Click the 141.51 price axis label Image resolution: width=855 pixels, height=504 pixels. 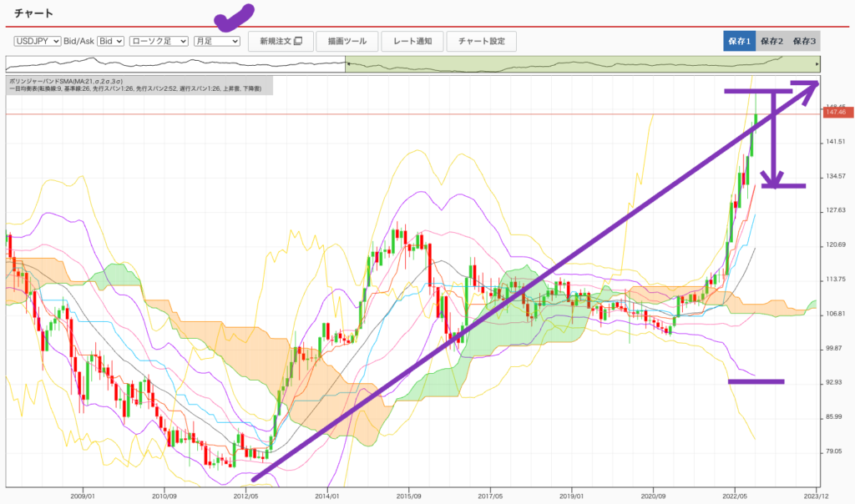(835, 142)
